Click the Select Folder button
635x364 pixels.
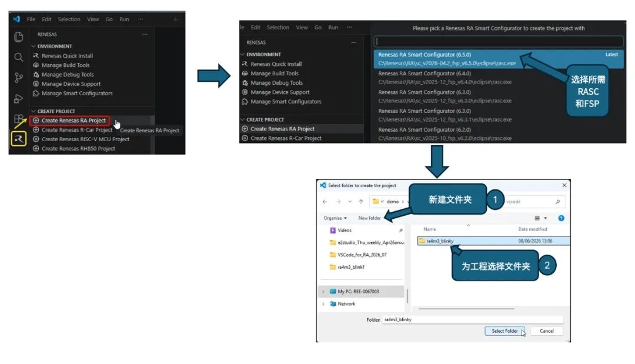click(504, 331)
